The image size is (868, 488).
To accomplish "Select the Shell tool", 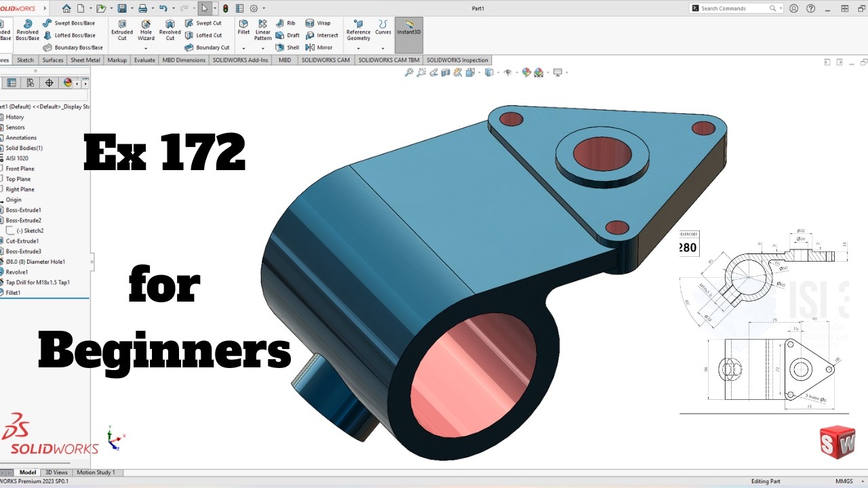I will click(288, 47).
